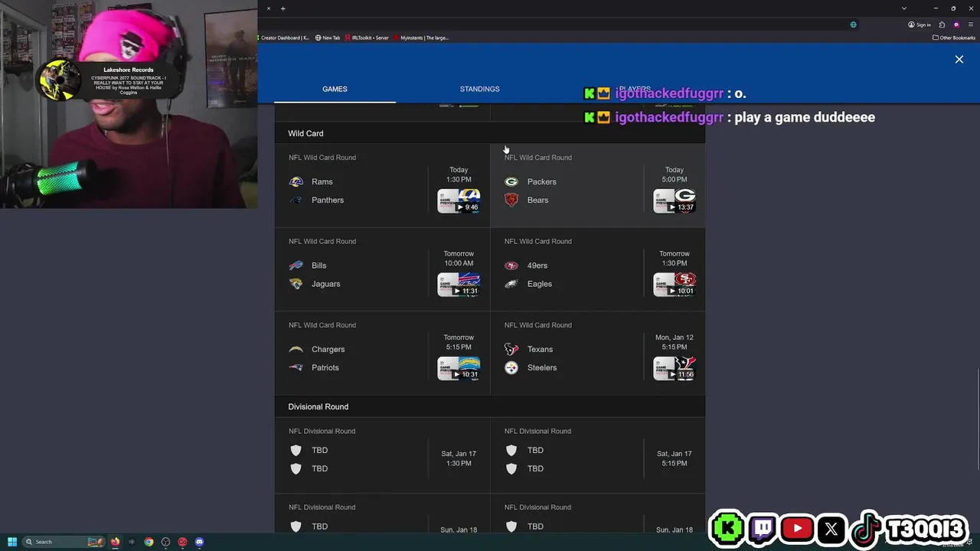Click the 49ers team logo

coord(511,266)
